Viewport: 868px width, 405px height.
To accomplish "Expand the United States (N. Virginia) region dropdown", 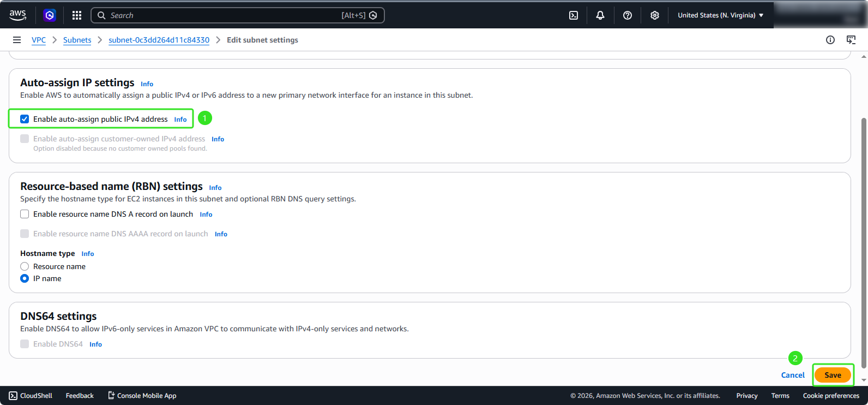I will (720, 15).
